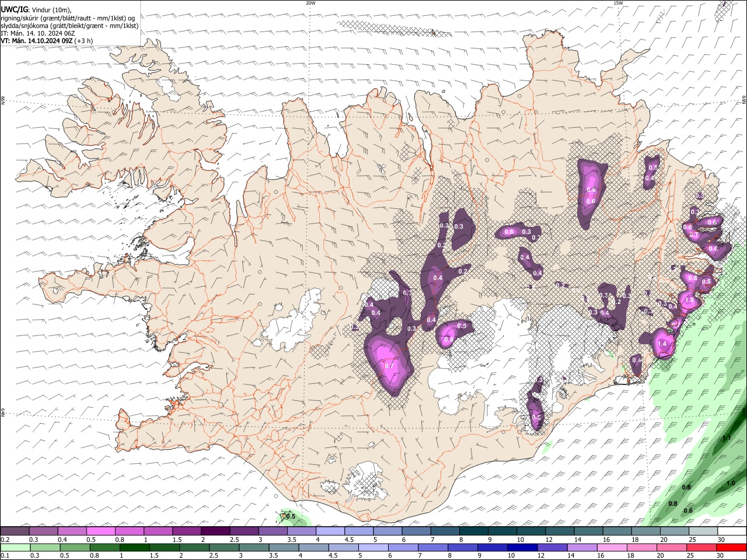Select the lavender top-row swatch labeled 4
747x560 pixels.
coord(330,531)
